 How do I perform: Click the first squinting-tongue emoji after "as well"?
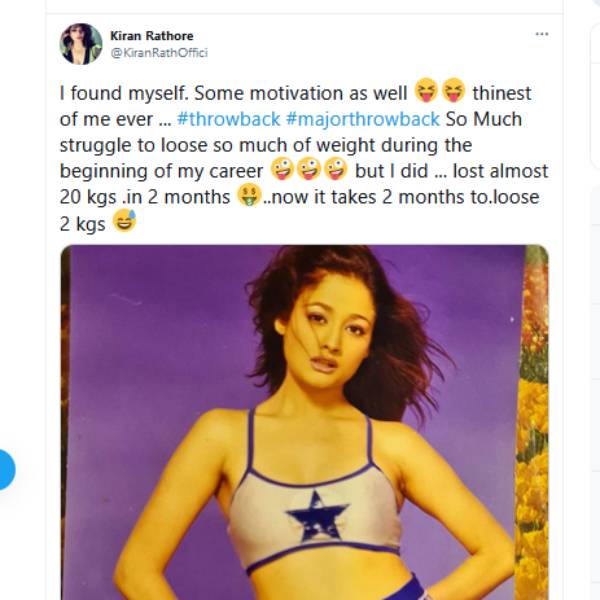click(x=426, y=93)
